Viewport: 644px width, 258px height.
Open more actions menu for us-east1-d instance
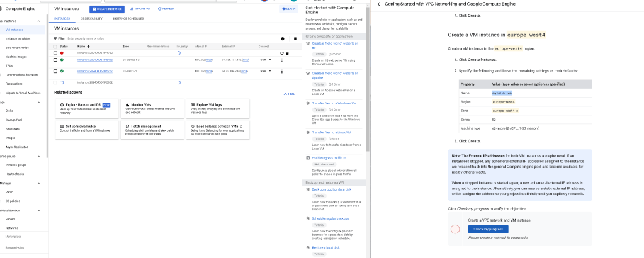tap(282, 72)
